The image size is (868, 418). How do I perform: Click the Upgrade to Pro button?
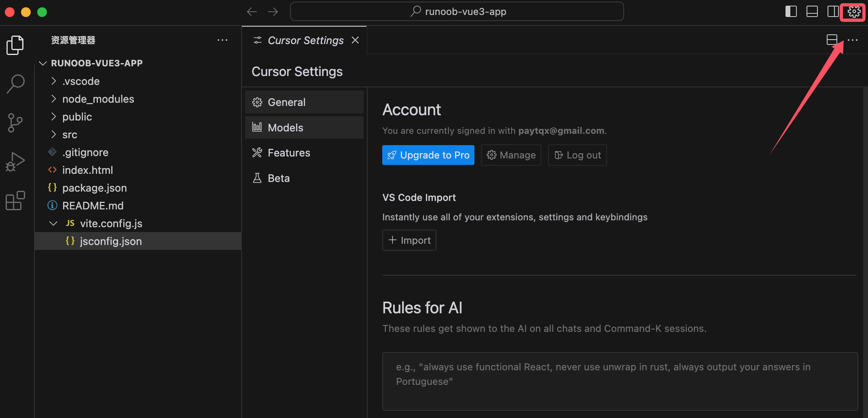pyautogui.click(x=428, y=155)
